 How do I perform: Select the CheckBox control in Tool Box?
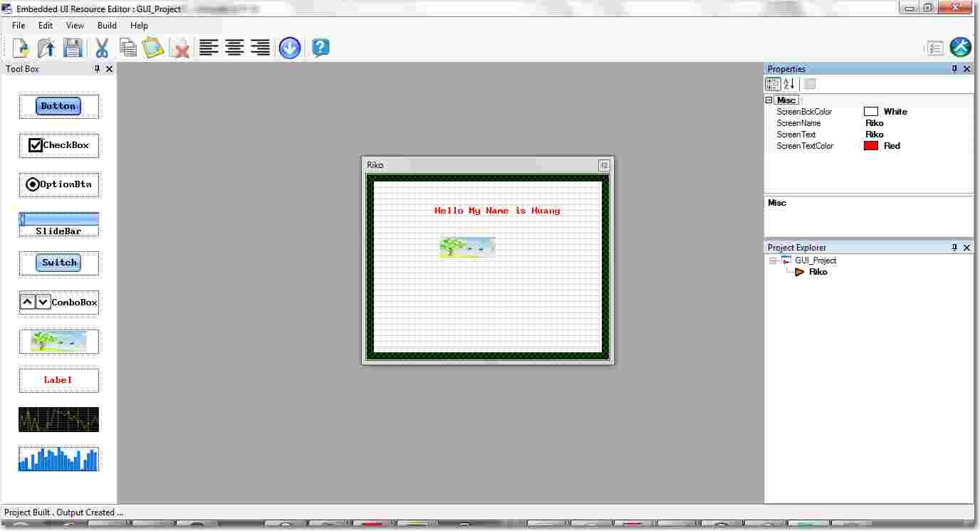pyautogui.click(x=58, y=145)
